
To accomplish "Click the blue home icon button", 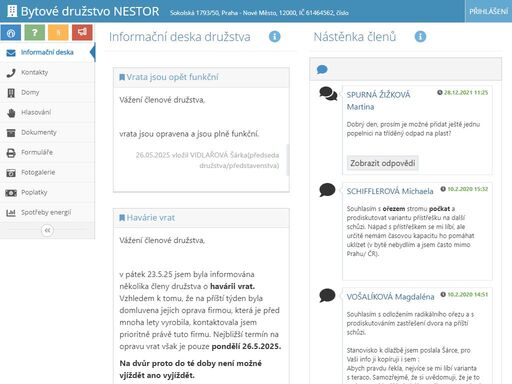I will pyautogui.click(x=11, y=32).
